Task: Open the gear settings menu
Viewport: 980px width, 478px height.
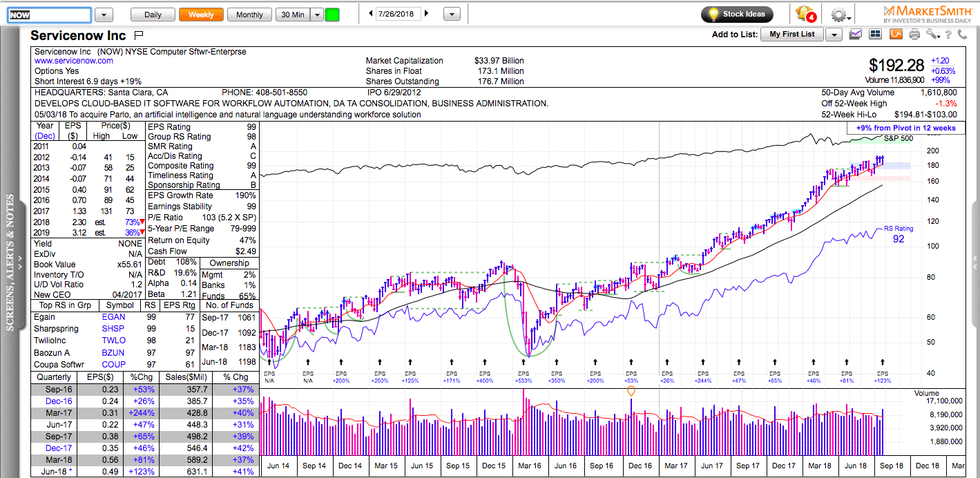Action: (840, 15)
